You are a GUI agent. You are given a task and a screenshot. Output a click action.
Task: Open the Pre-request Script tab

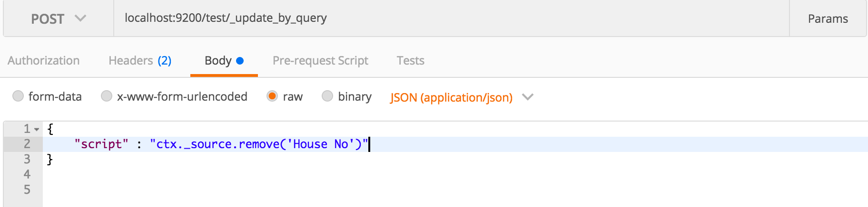tap(320, 61)
